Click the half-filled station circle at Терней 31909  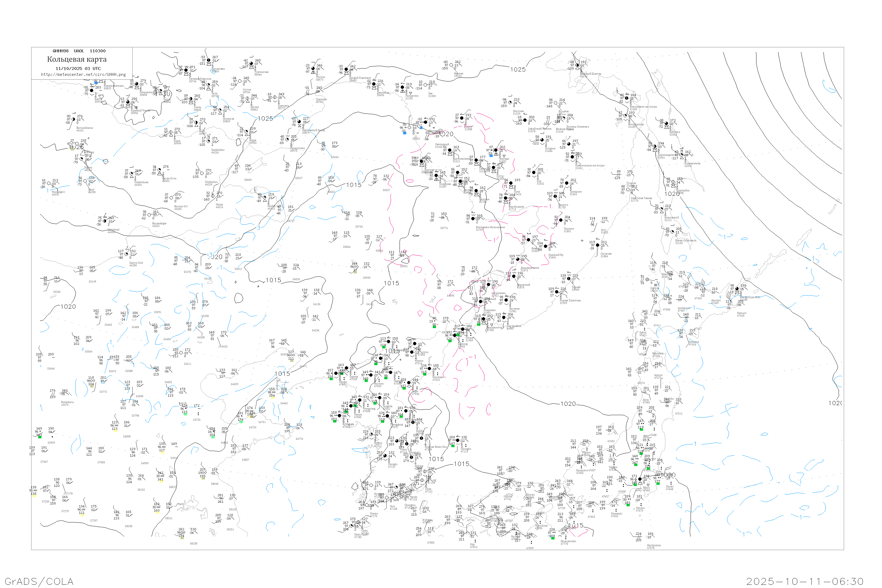(x=569, y=279)
